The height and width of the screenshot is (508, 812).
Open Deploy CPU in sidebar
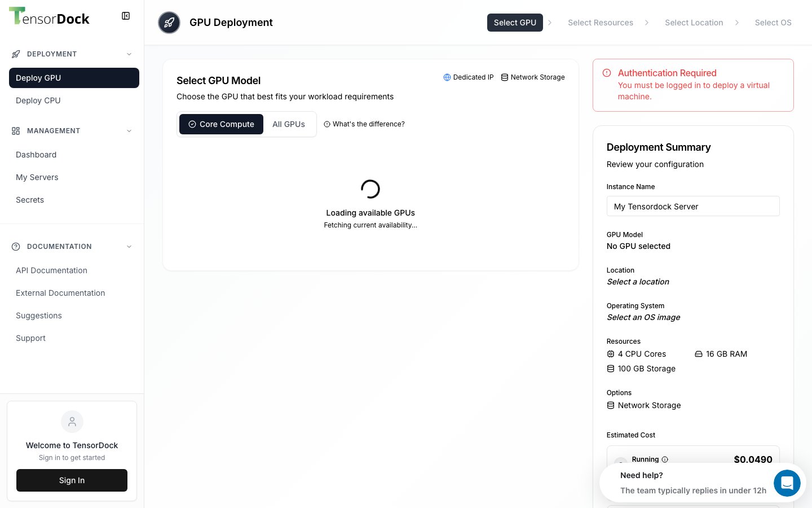pos(74,100)
